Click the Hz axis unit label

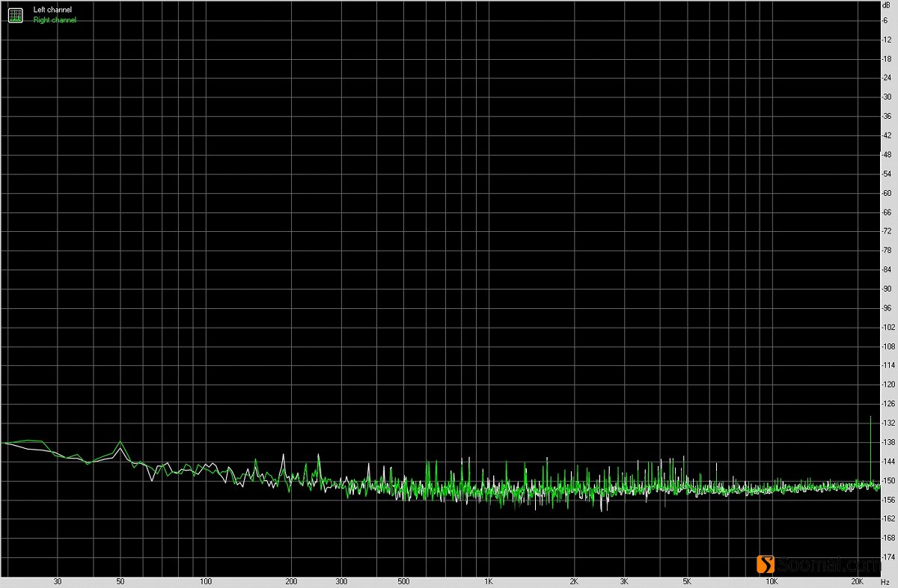[x=887, y=581]
